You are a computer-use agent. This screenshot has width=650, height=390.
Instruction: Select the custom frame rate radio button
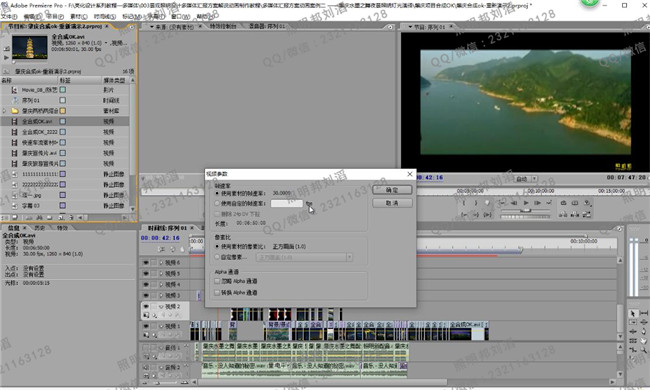[x=217, y=203]
